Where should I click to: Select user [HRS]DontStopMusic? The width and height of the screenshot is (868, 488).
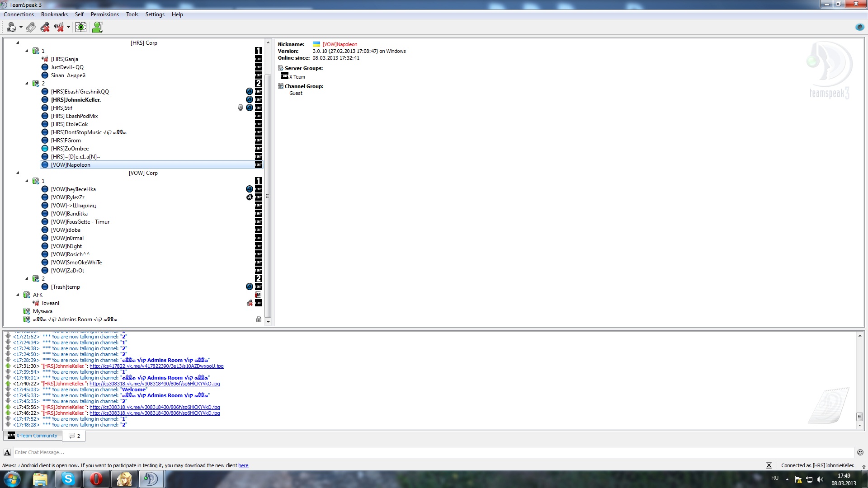[x=89, y=132]
